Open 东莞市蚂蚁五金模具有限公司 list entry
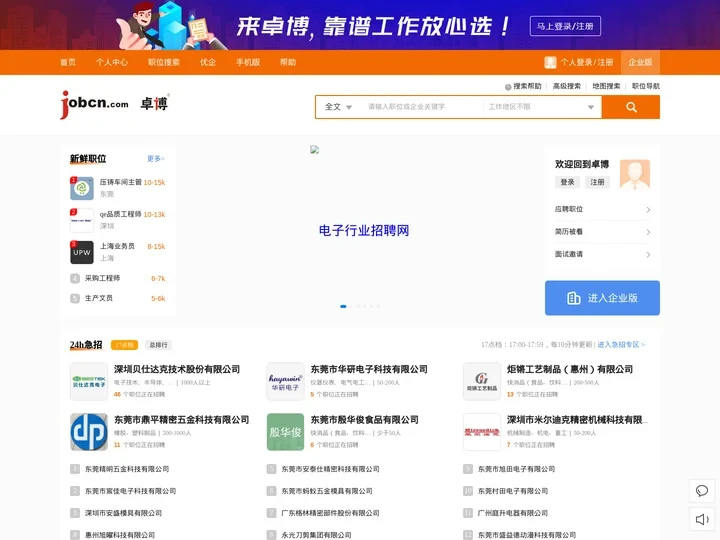This screenshot has height=540, width=720. pos(327,491)
